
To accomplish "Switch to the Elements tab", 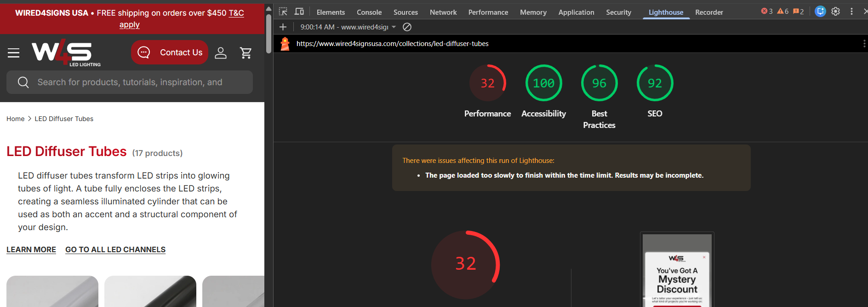I will click(x=331, y=12).
